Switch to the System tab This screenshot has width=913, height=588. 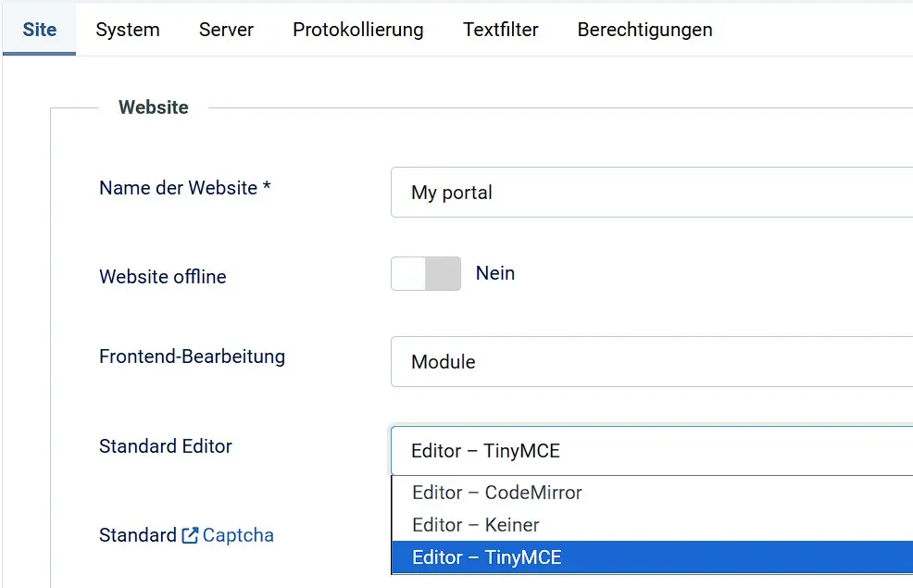click(x=127, y=29)
